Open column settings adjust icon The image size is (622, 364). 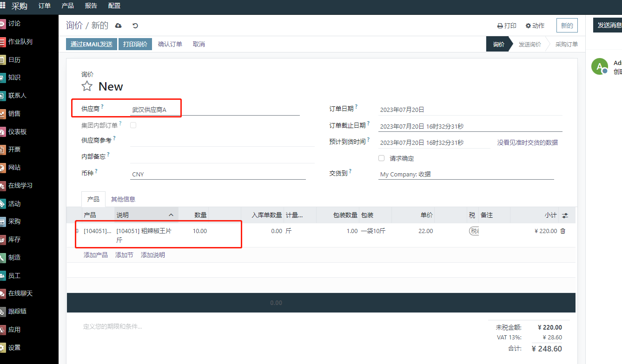click(x=565, y=215)
